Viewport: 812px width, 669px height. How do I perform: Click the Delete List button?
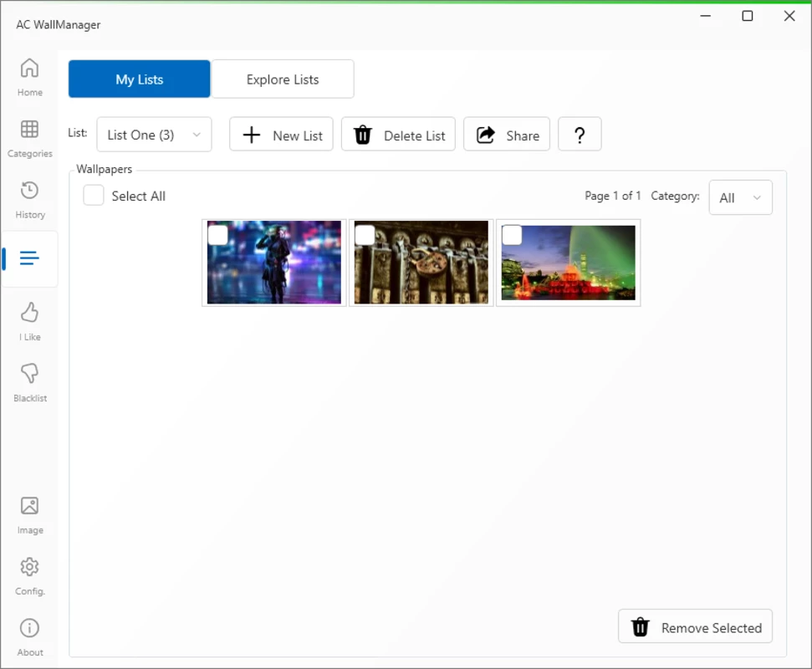398,135
